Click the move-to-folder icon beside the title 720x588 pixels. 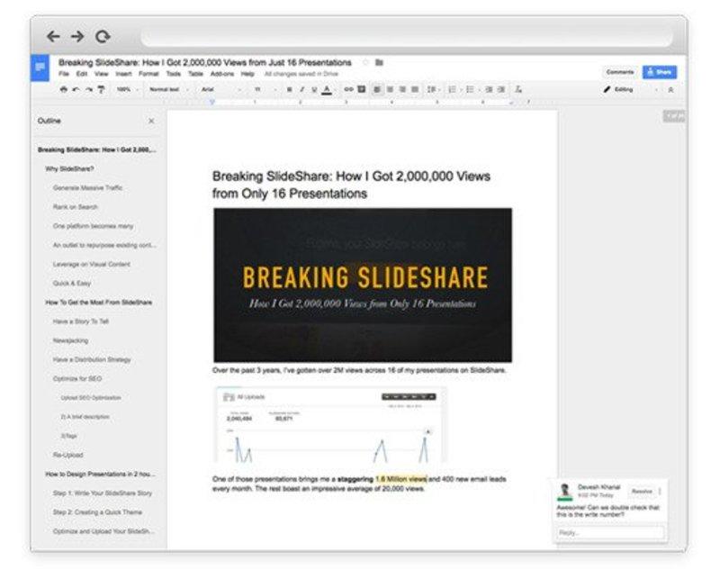(379, 63)
